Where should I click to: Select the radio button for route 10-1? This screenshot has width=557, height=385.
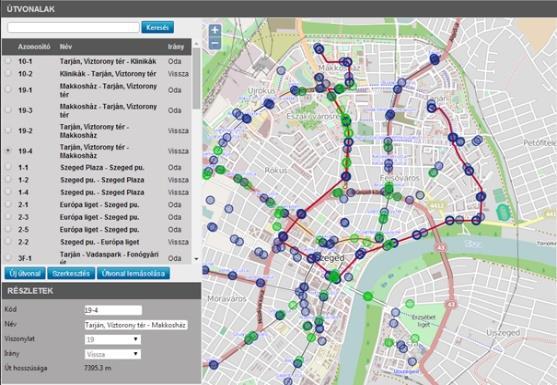8,61
